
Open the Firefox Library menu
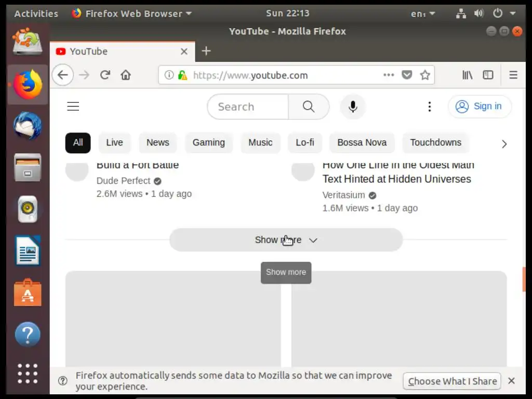[x=468, y=75]
